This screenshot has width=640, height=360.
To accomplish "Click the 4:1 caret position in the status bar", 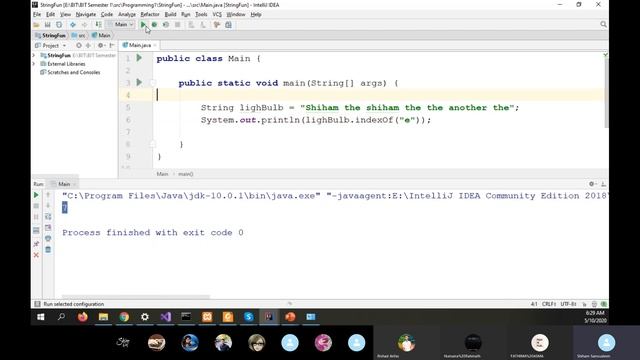I will pyautogui.click(x=534, y=304).
